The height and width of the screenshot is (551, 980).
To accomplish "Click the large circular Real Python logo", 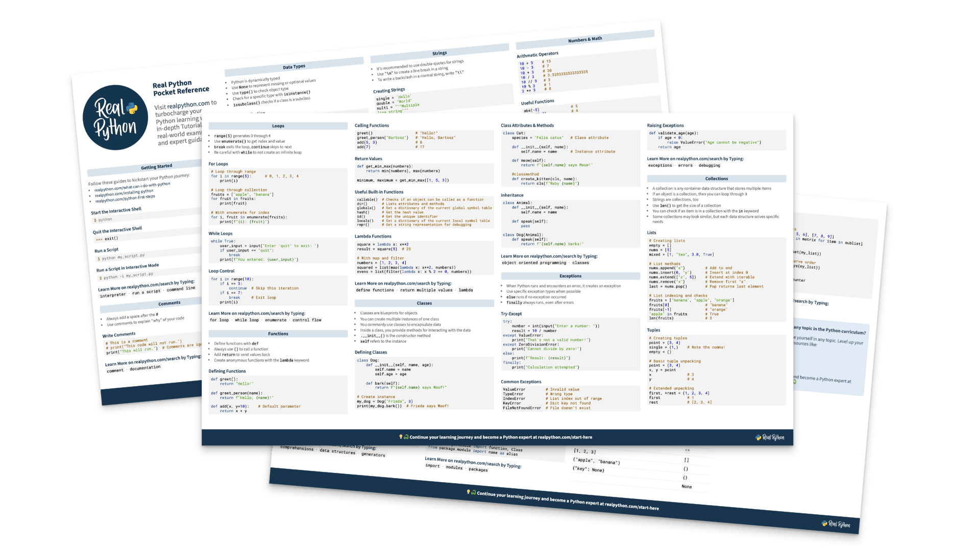I will click(116, 118).
